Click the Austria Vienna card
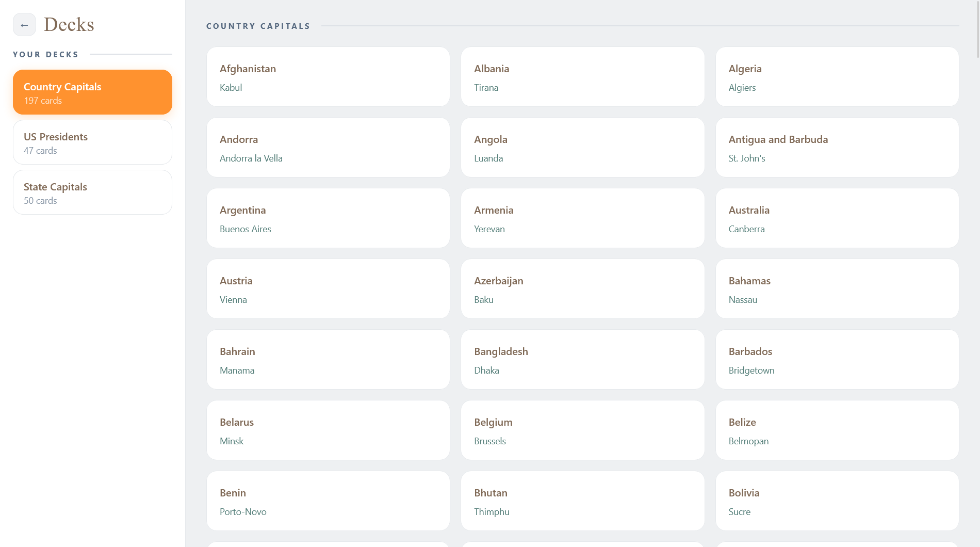Screen dimensions: 980x547 pos(328,289)
